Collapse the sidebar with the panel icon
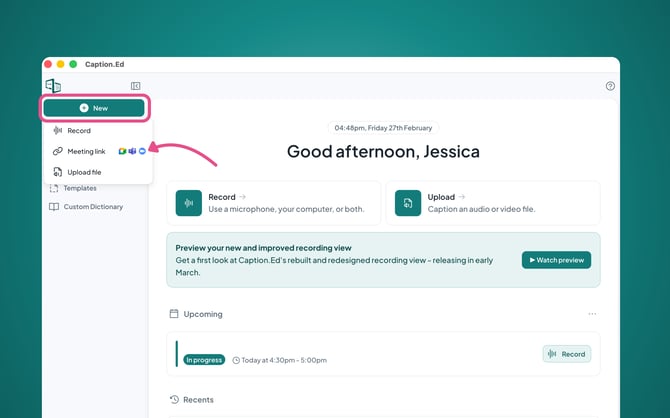This screenshot has width=670, height=418. 136,86
